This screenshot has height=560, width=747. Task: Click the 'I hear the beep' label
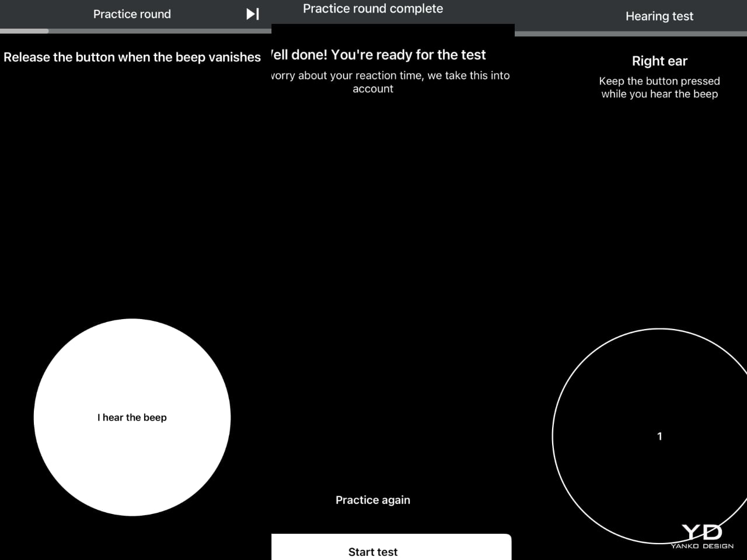[x=132, y=418]
